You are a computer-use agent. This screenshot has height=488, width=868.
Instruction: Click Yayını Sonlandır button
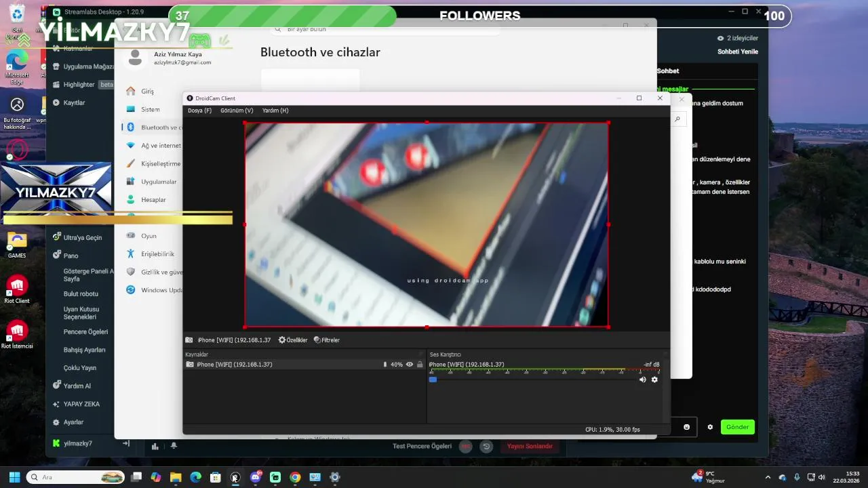pyautogui.click(x=530, y=447)
